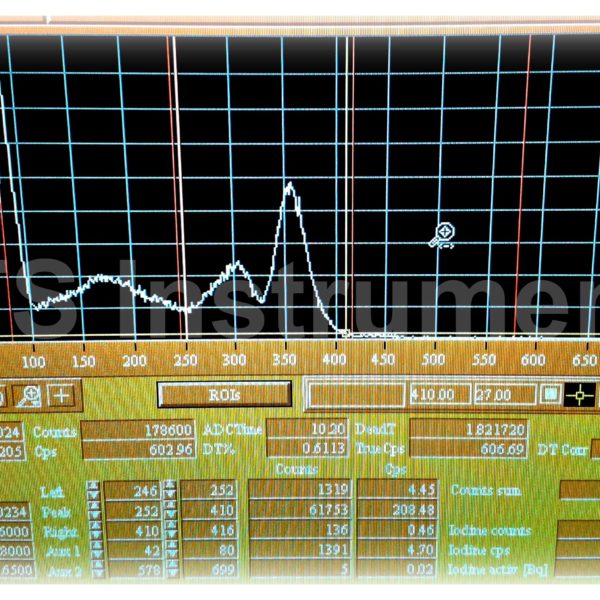This screenshot has height=600, width=600.
Task: Activate the yellow crosshair cursor icon
Action: [x=580, y=395]
